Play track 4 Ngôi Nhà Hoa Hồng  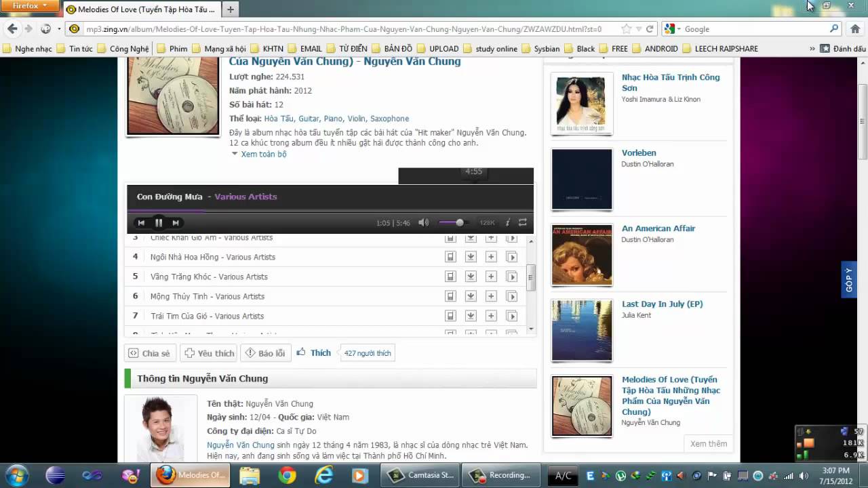coord(213,257)
